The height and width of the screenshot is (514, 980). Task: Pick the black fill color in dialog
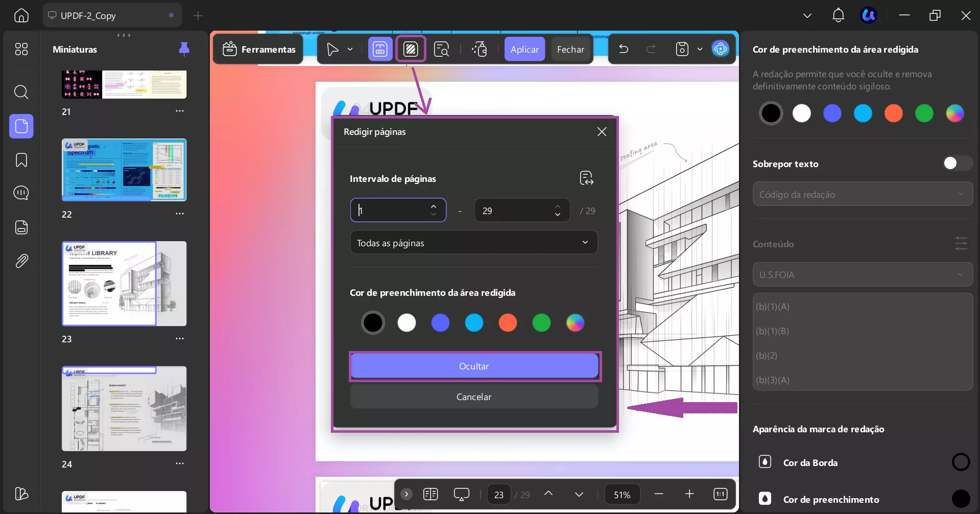(x=373, y=323)
